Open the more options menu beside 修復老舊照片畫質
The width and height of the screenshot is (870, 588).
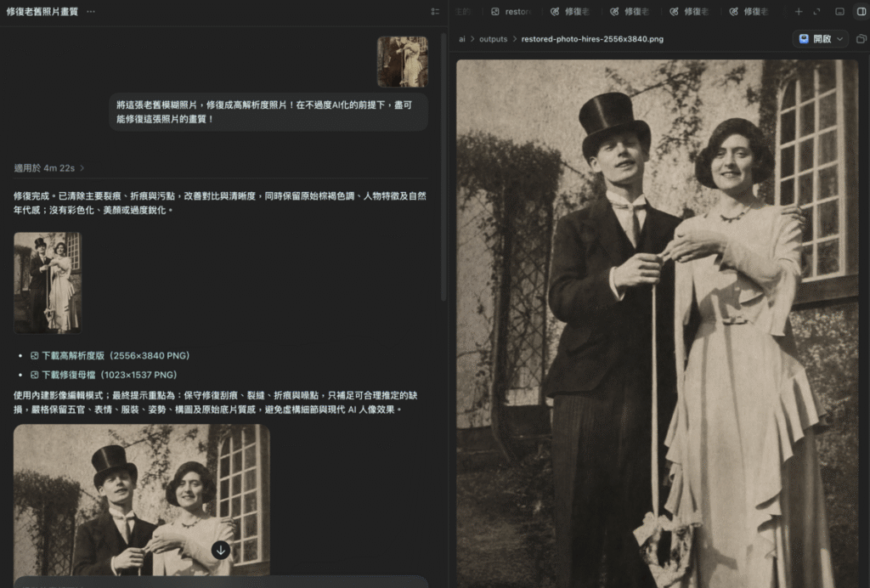tap(91, 12)
